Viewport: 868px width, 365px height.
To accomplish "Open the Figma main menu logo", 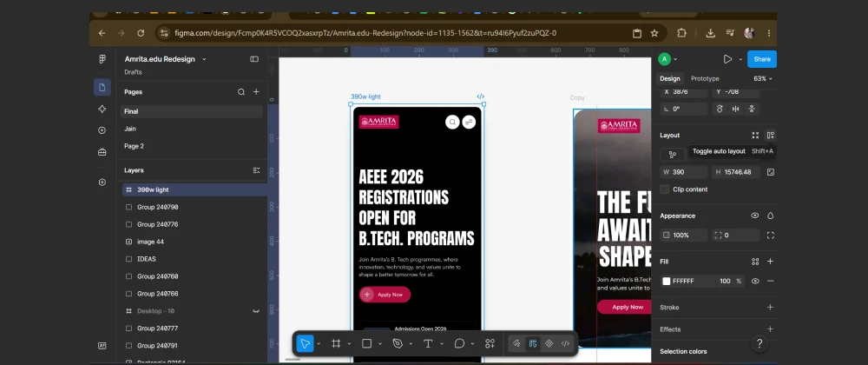I will click(102, 59).
